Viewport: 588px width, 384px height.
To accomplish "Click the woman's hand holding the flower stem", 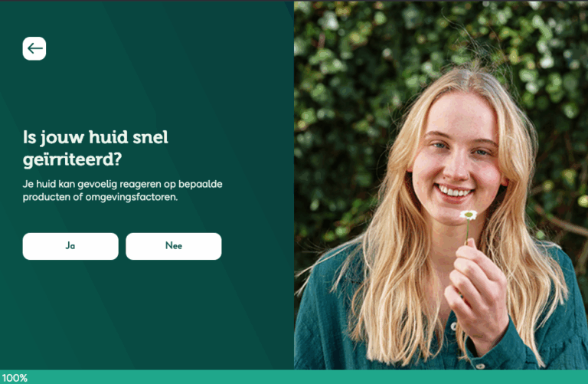I will (476, 287).
